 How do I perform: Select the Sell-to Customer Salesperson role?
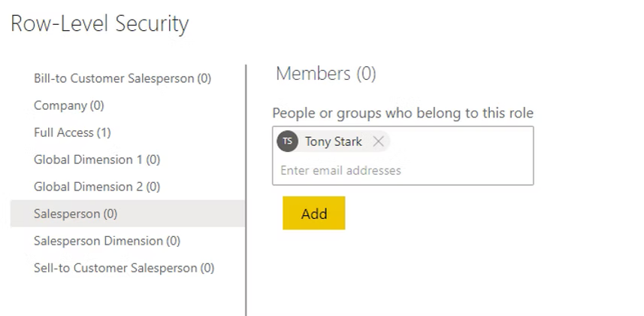click(x=123, y=268)
